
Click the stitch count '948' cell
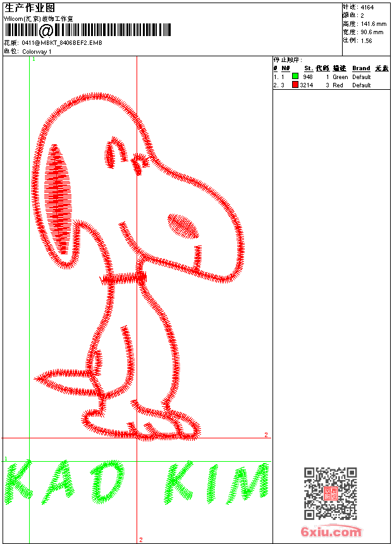pyautogui.click(x=308, y=77)
